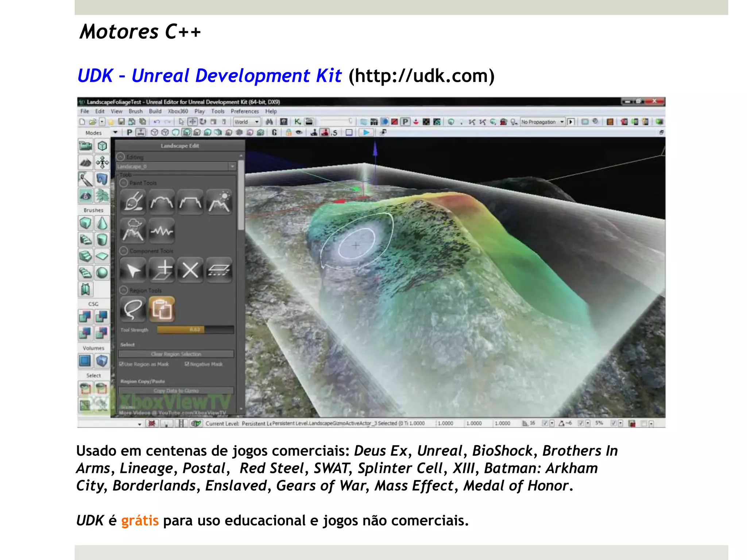747x560 pixels.
Task: Click the Sphere brush builder
Action: pyautogui.click(x=102, y=273)
